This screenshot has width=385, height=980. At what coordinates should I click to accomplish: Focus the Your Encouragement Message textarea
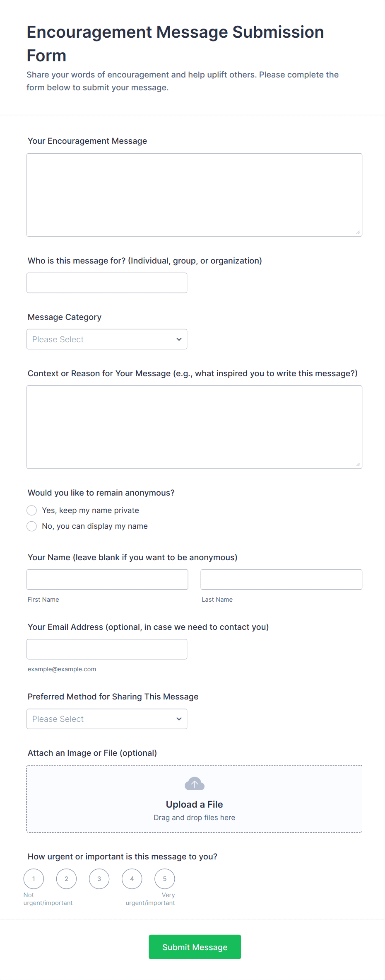click(195, 195)
